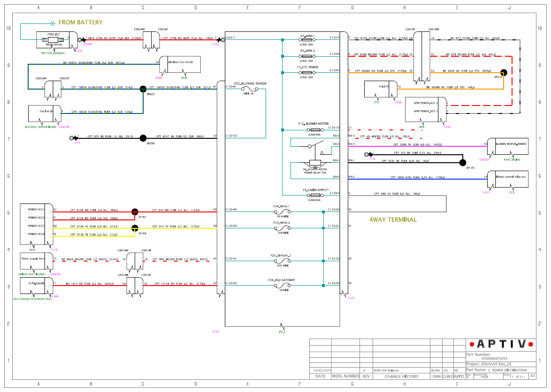551x392 pixels.
Task: Select the SP310 splice on orange wire
Action: tap(504, 73)
